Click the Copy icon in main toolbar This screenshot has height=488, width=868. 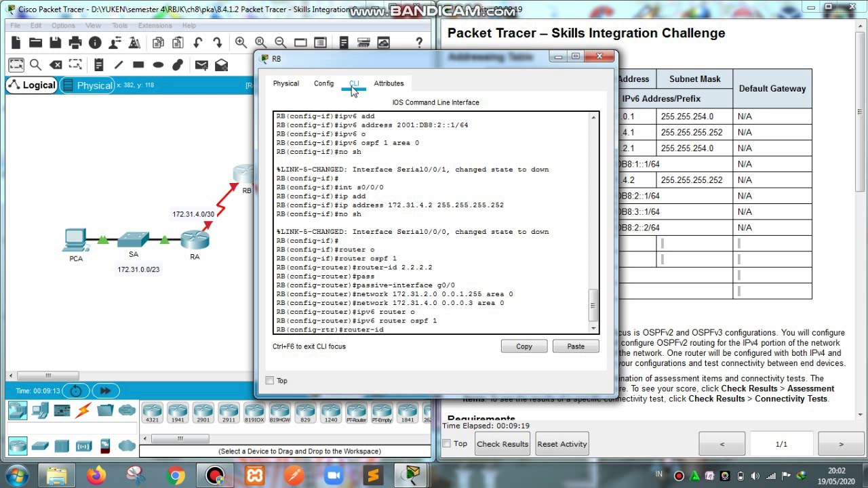(x=158, y=43)
